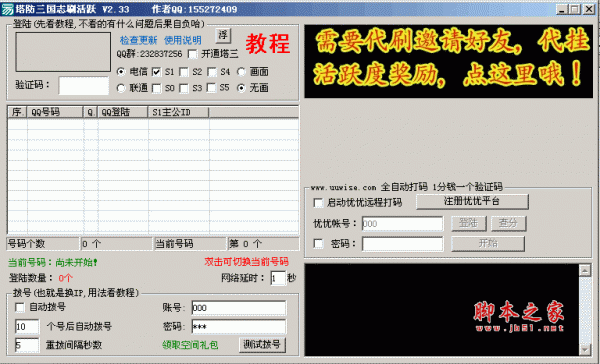Viewport: 600px width, 364px height.
Task: Click the 当前号码 status cell
Action: [191, 244]
